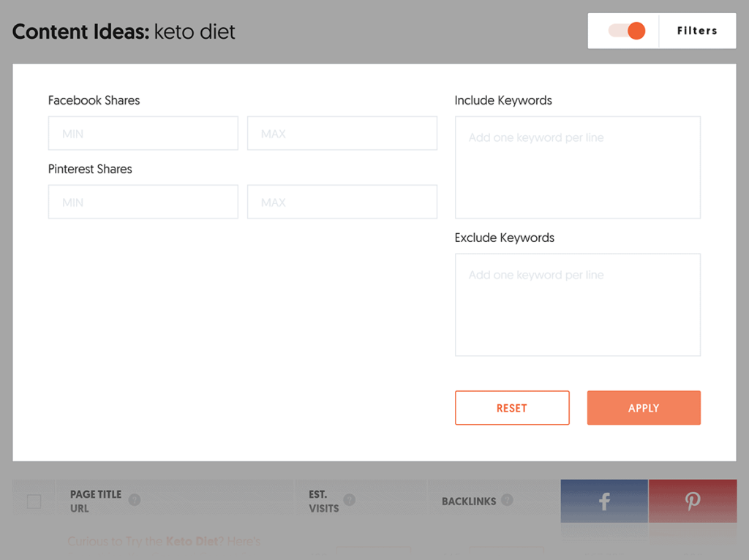Screen dimensions: 749x560
Task: Click the Facebook Shares MAX field
Action: click(342, 134)
